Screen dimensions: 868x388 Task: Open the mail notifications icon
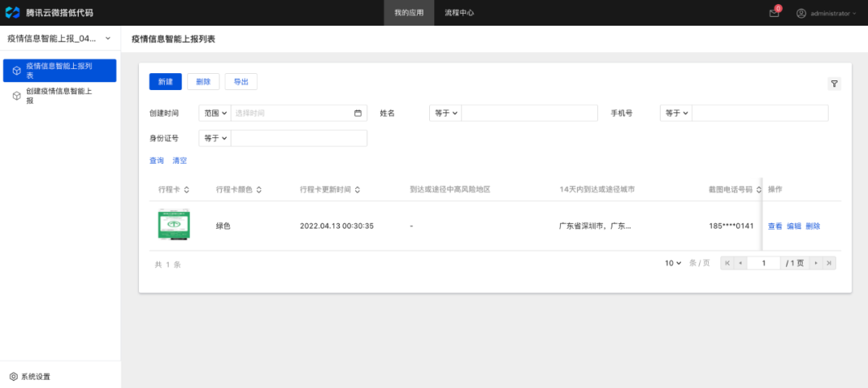pos(774,14)
